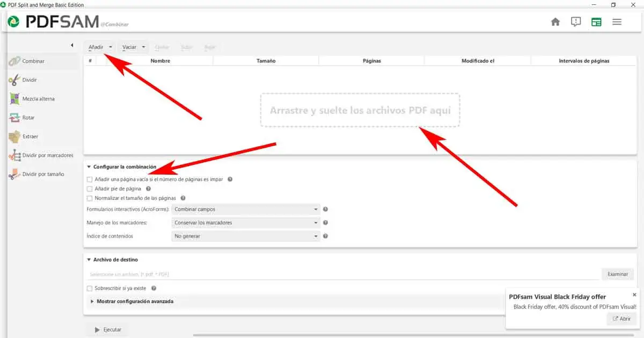This screenshot has height=338, width=644.
Task: Show help for adding blank page option
Action: point(230,179)
